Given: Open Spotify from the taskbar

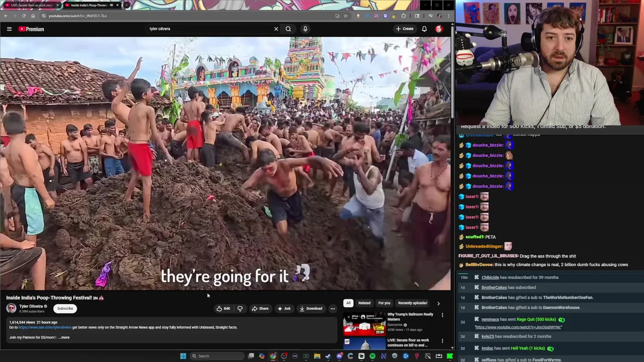Looking at the screenshot, I should coord(372,356).
